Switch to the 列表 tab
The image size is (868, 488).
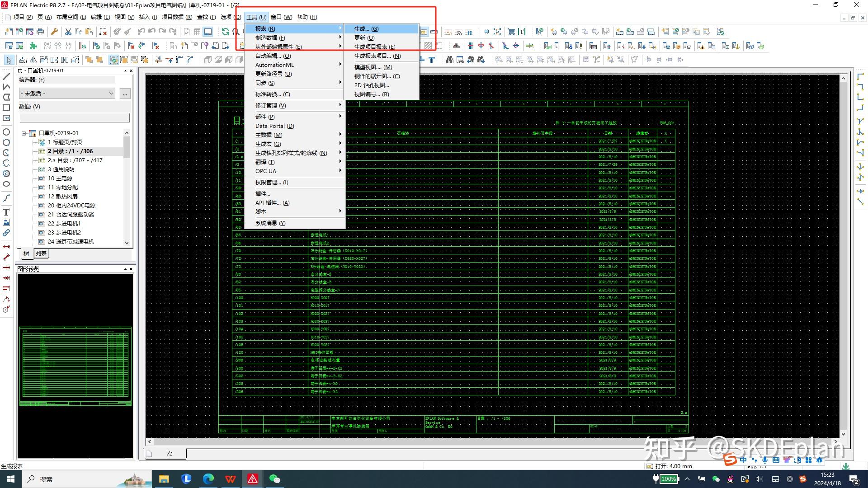click(41, 253)
